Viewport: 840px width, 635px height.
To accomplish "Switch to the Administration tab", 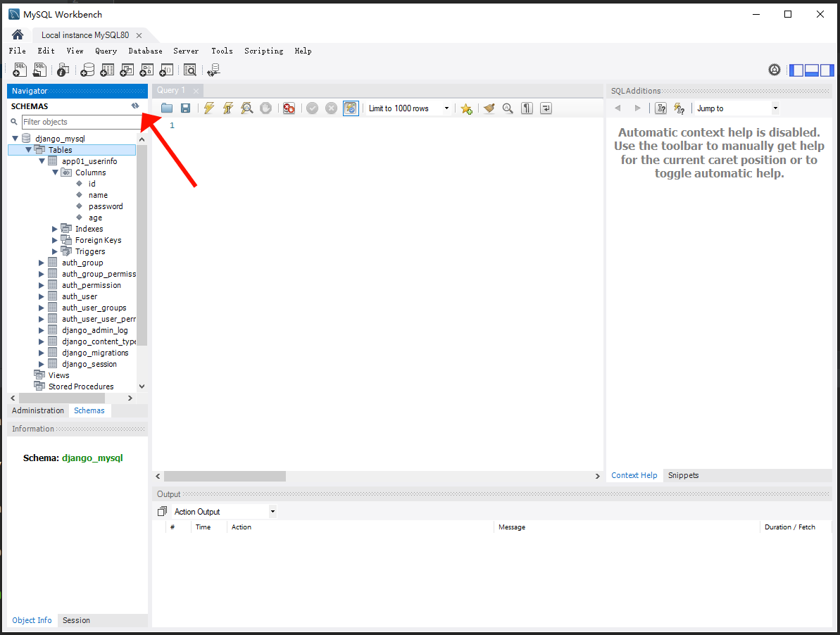I will (x=38, y=410).
